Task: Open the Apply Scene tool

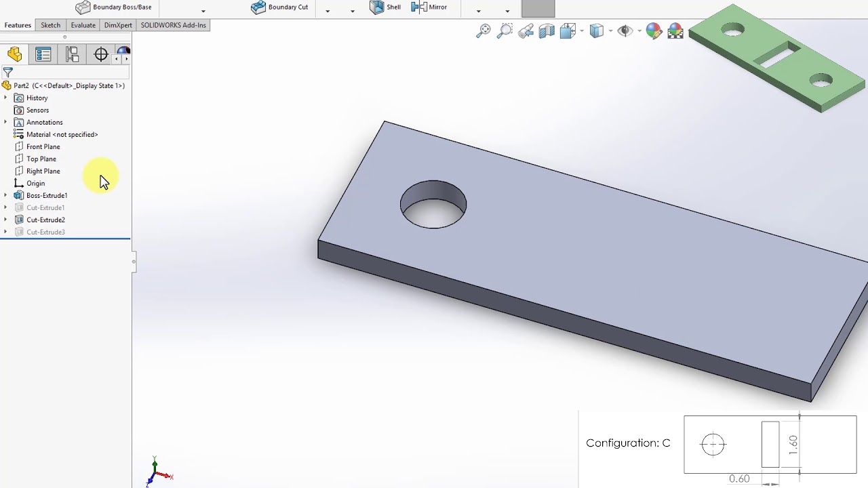Action: [675, 31]
